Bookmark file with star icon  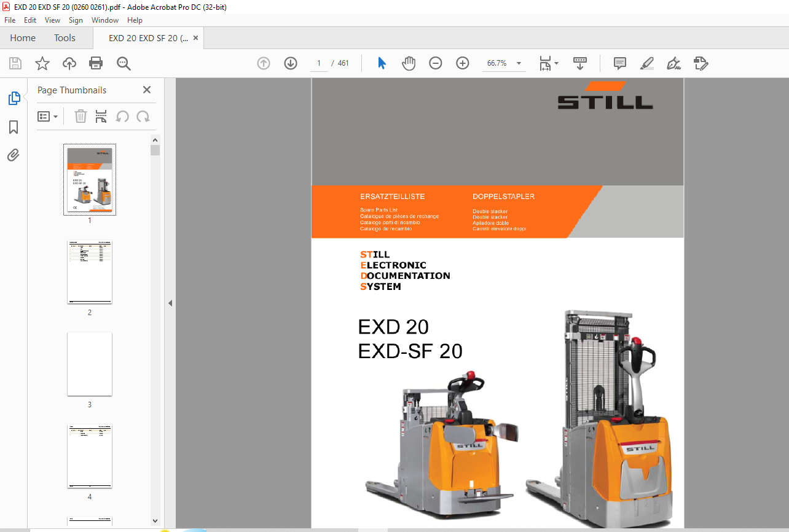42,63
